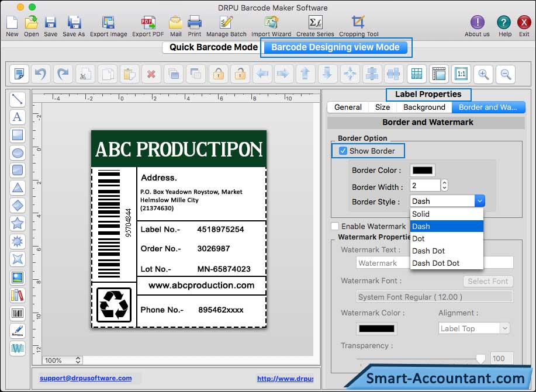Viewport: 536px width, 392px height.
Task: Click the redo arrow icon
Action: 63,74
